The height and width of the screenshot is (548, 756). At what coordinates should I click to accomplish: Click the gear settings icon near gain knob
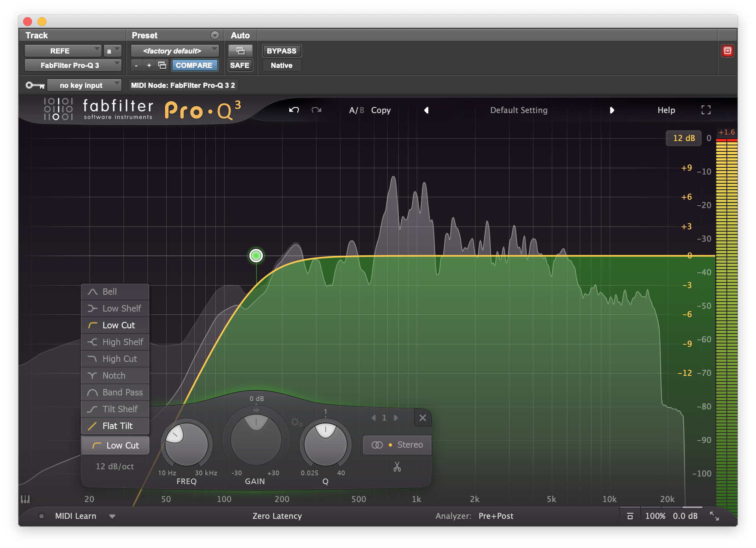click(296, 422)
